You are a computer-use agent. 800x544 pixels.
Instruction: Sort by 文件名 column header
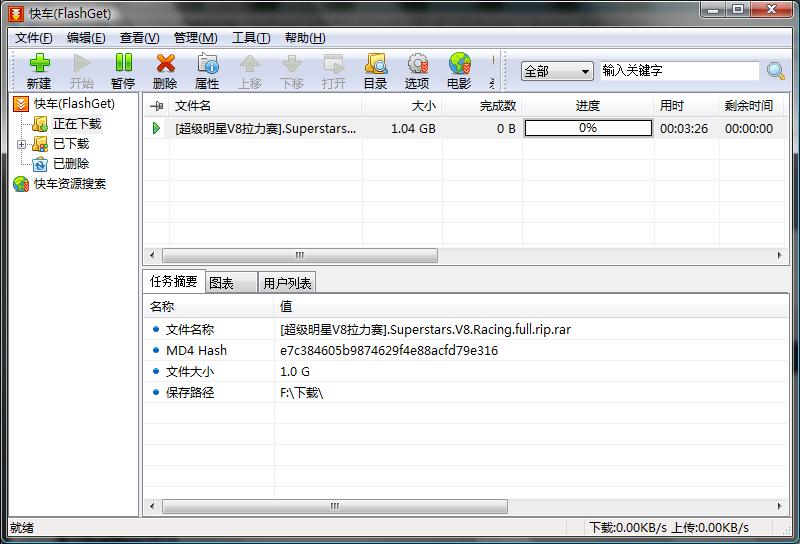pos(266,106)
